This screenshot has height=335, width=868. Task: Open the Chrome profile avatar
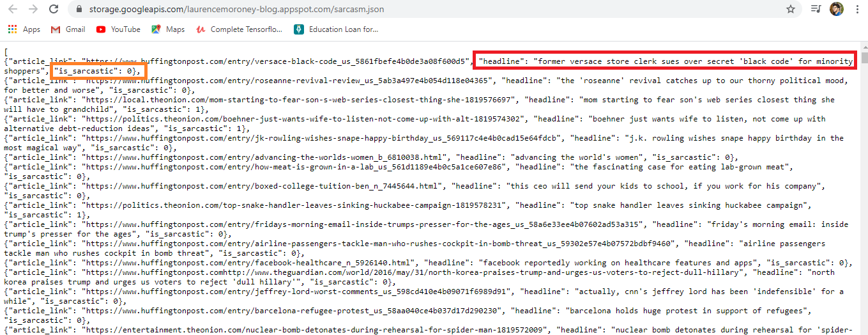(x=836, y=10)
